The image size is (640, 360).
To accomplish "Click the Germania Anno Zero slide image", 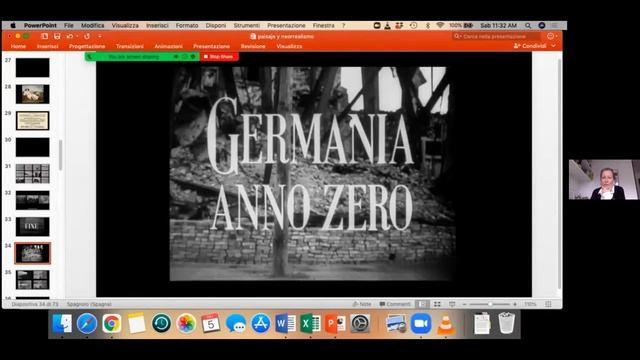I will [x=312, y=174].
